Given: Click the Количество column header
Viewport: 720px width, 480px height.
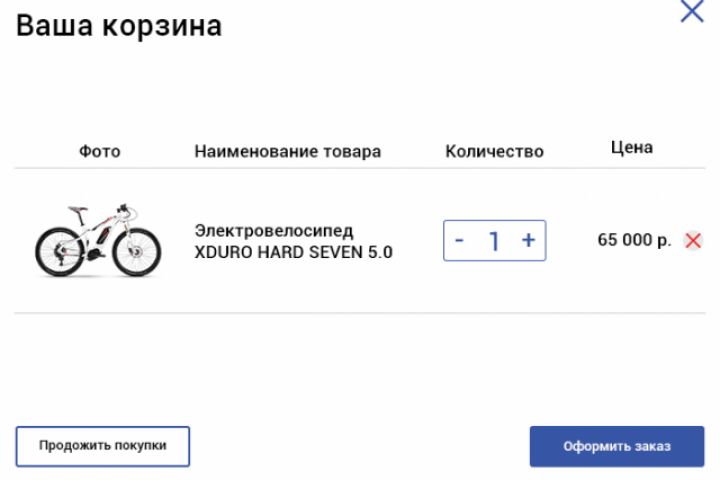Looking at the screenshot, I should click(494, 152).
